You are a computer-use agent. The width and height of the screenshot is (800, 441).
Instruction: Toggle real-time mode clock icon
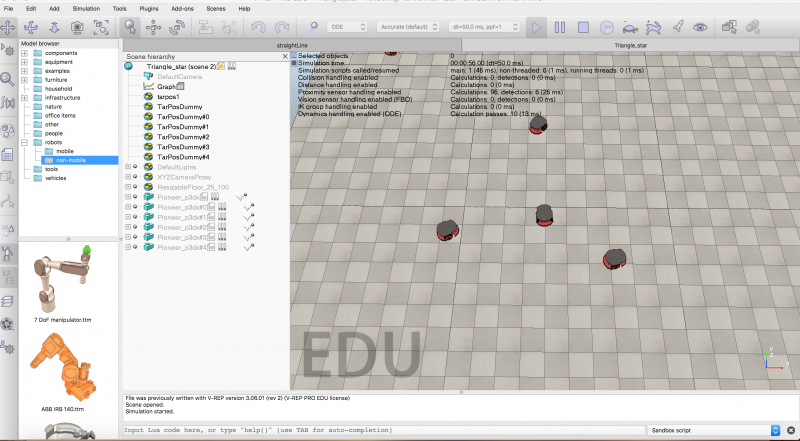(x=607, y=27)
